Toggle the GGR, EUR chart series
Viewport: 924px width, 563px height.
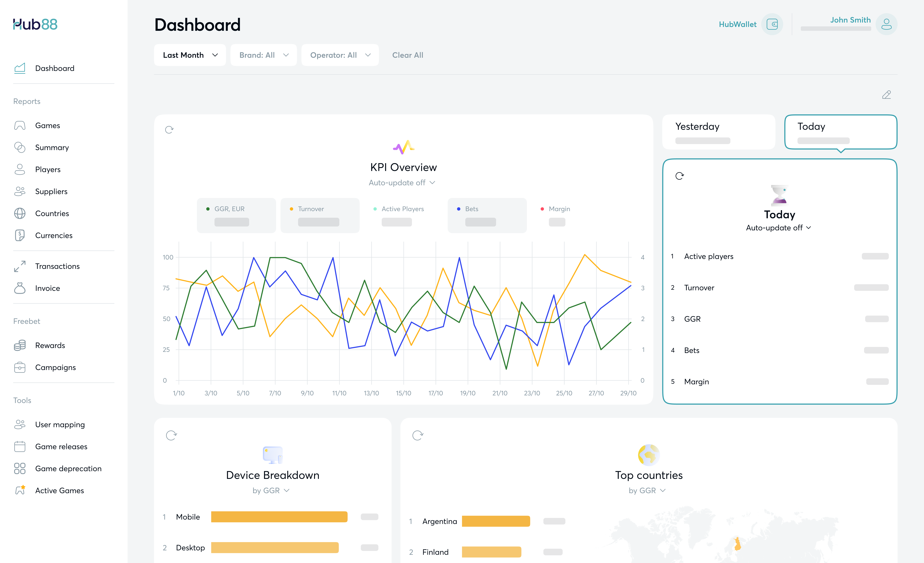tap(236, 215)
